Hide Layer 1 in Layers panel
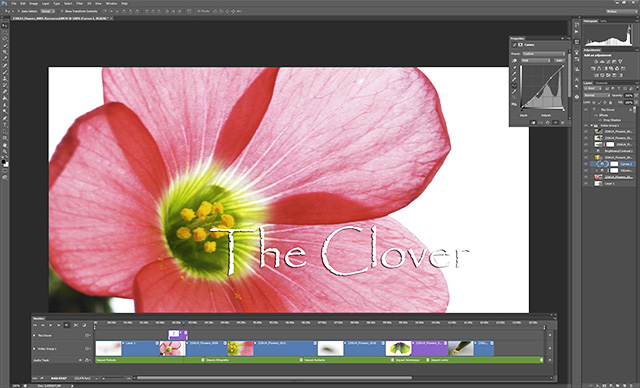This screenshot has height=388, width=640. pyautogui.click(x=586, y=184)
